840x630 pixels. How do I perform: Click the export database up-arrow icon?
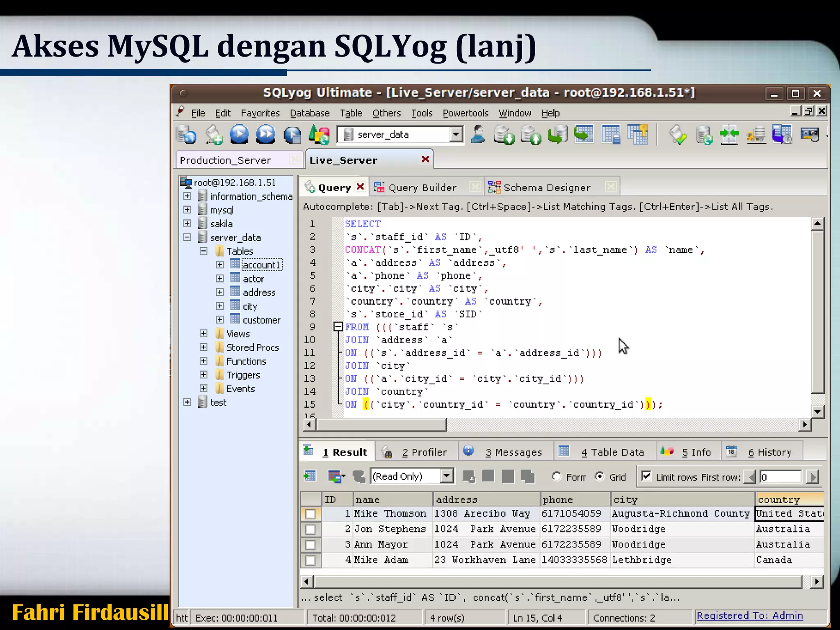(x=531, y=135)
